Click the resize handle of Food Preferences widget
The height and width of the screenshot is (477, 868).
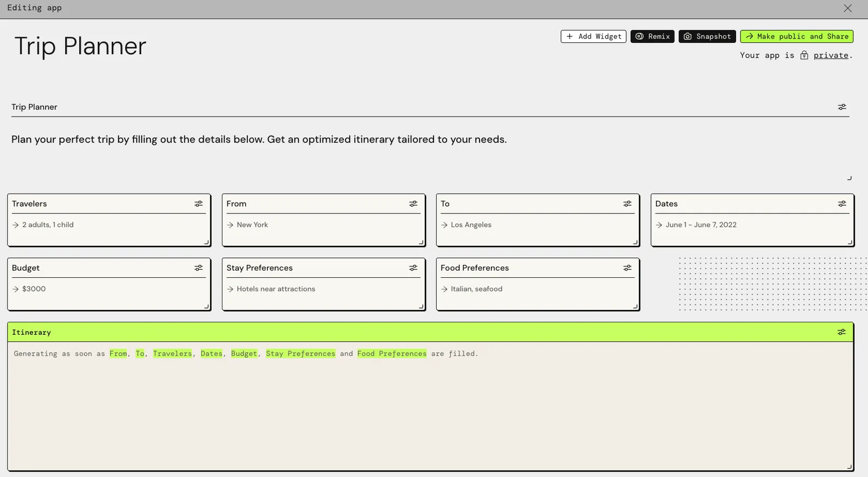[635, 306]
